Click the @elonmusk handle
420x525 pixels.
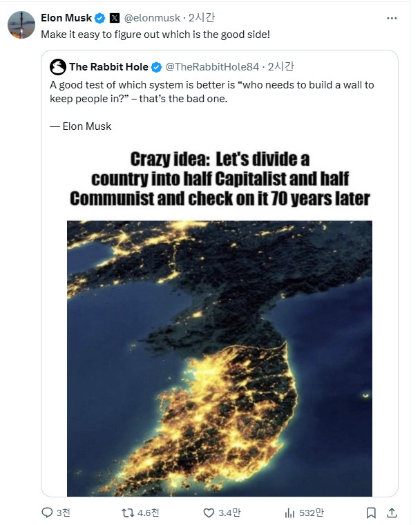pos(152,17)
